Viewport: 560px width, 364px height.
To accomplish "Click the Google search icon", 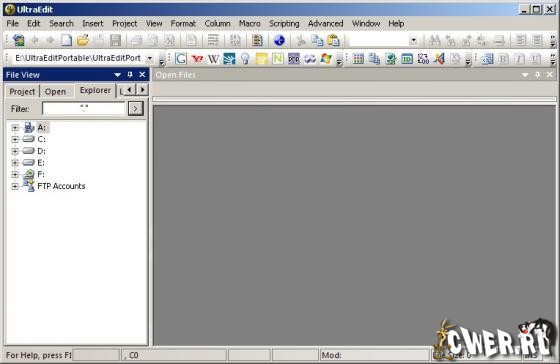I will tap(181, 59).
